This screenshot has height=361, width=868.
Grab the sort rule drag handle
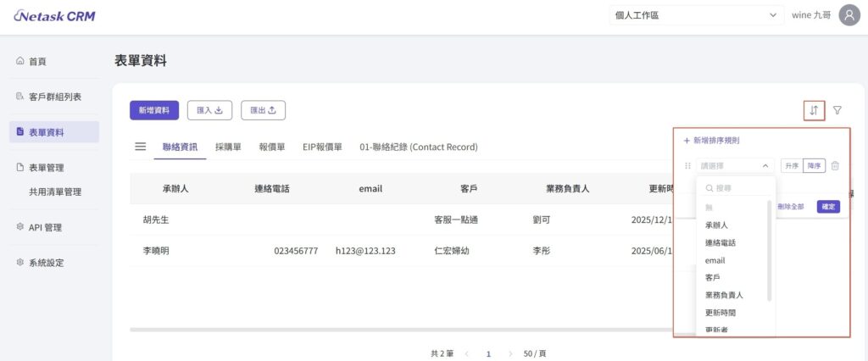coord(687,166)
